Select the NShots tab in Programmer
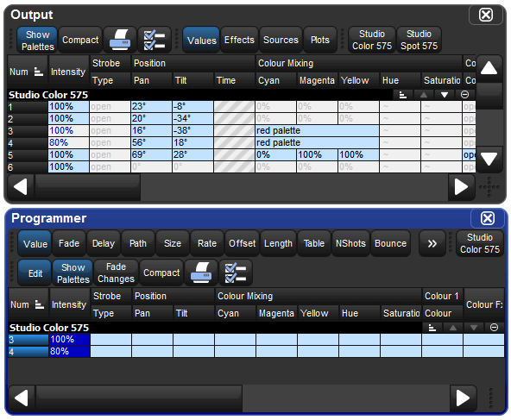This screenshot has height=420, width=511. [350, 243]
